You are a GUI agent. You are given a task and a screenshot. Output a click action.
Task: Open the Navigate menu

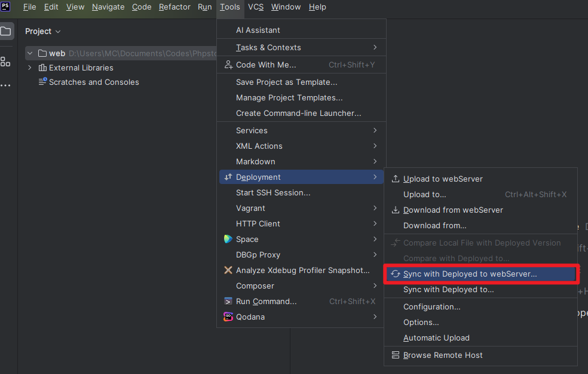click(108, 7)
